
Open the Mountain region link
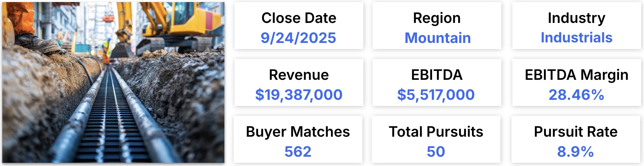pos(438,38)
